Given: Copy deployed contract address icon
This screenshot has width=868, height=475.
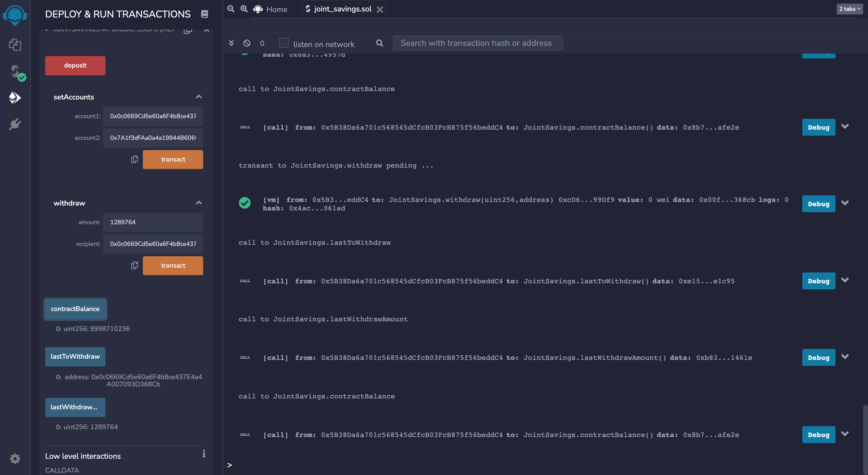Looking at the screenshot, I should [x=188, y=31].
